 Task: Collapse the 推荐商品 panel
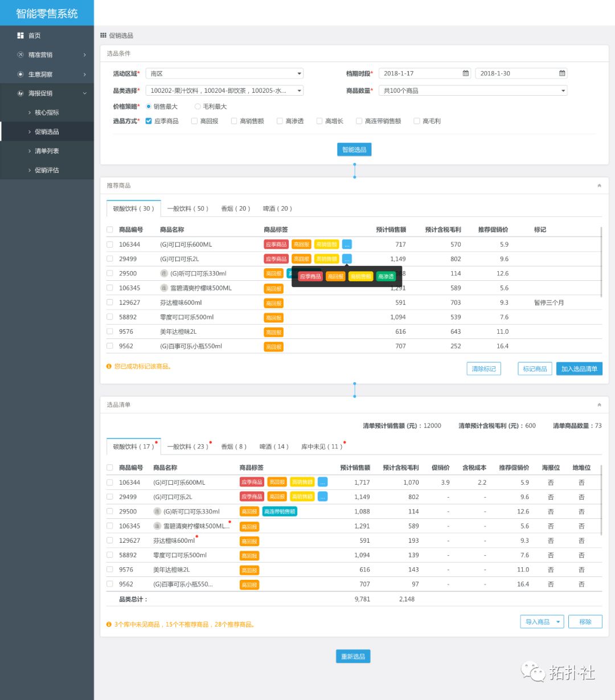click(x=599, y=186)
